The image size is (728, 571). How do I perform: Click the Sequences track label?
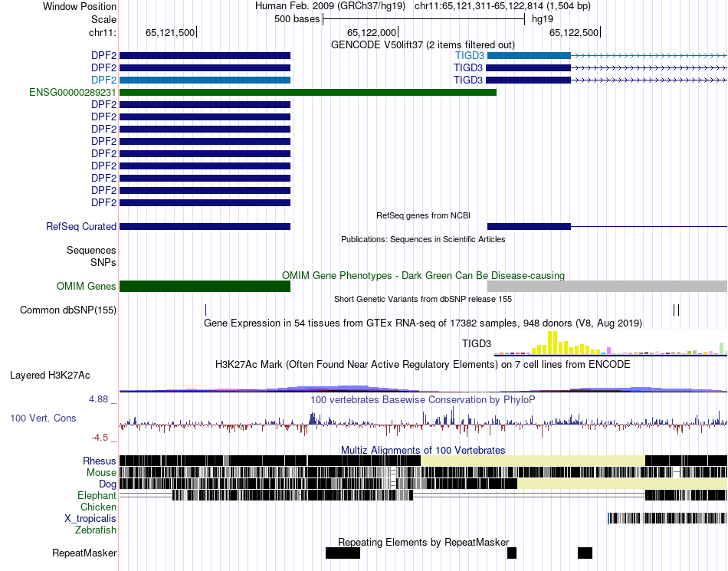[91, 250]
